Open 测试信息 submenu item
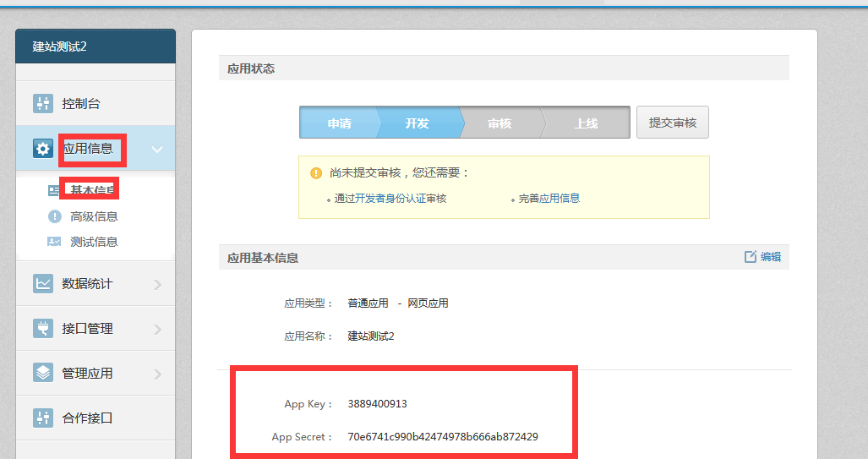 tap(94, 242)
